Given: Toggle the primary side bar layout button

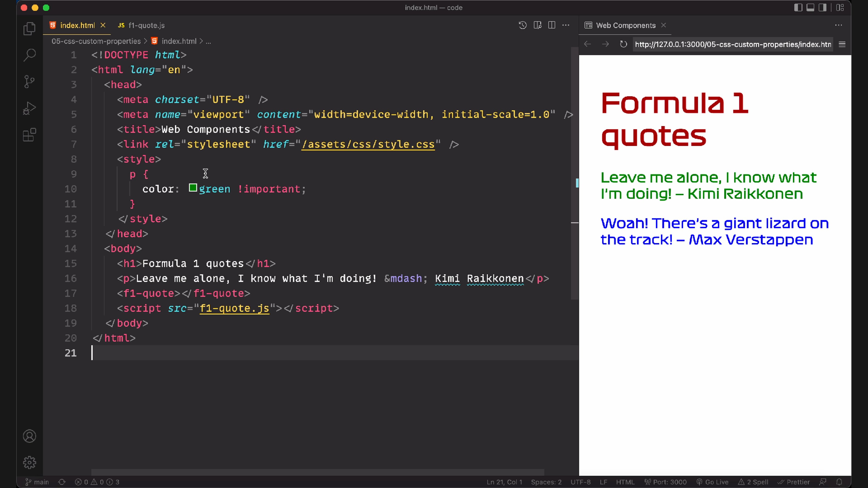Looking at the screenshot, I should click(x=798, y=7).
